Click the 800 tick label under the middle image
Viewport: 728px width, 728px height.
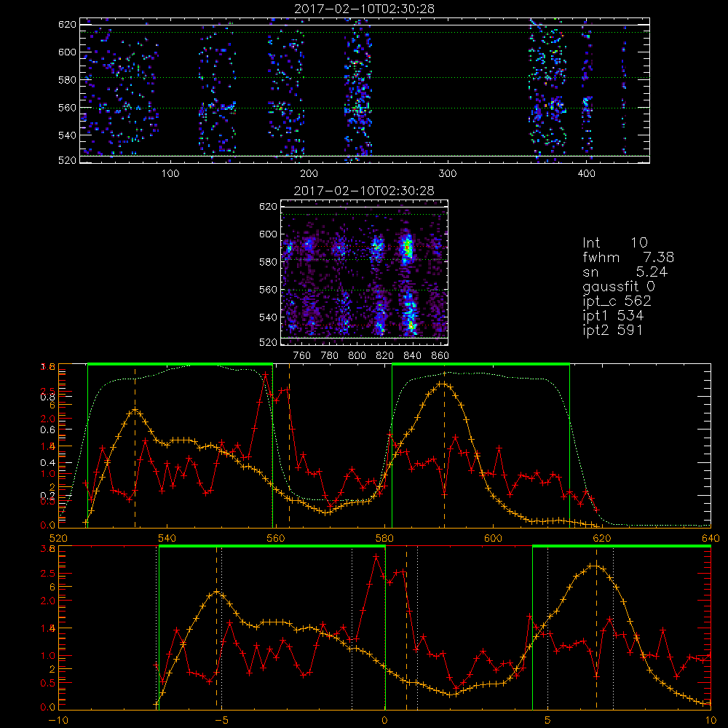[357, 356]
